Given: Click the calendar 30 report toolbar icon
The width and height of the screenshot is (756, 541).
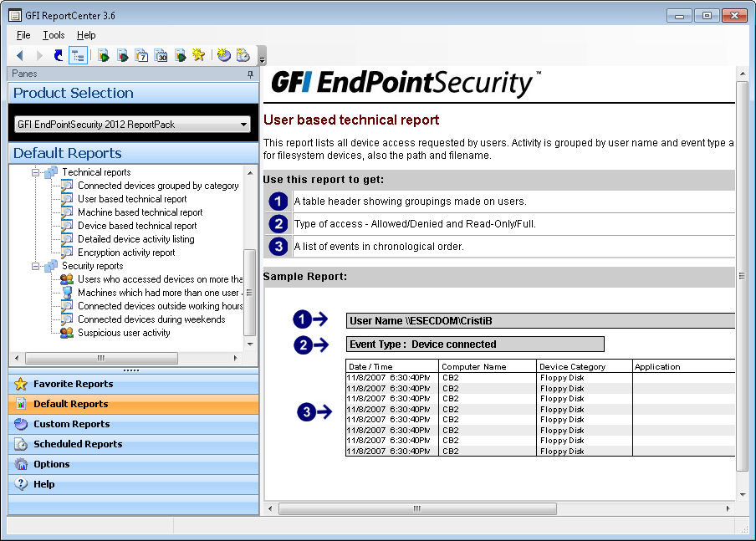Looking at the screenshot, I should coord(161,55).
